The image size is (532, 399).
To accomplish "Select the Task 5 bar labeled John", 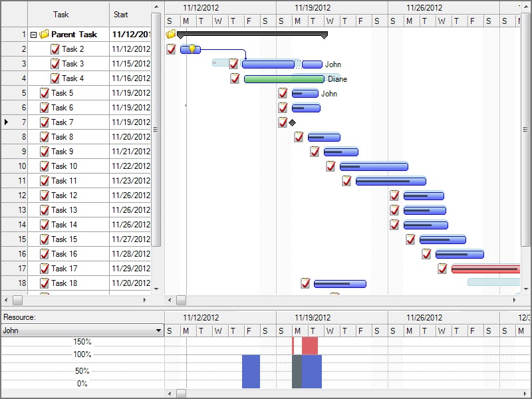I will 305,94.
